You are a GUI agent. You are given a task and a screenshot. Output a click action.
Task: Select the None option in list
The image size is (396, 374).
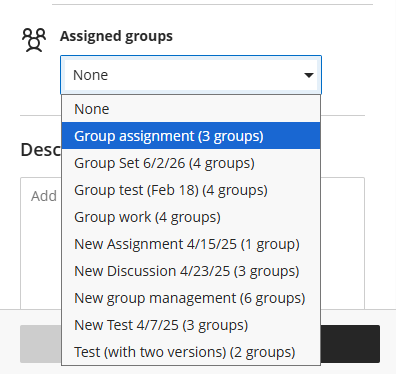(x=191, y=109)
